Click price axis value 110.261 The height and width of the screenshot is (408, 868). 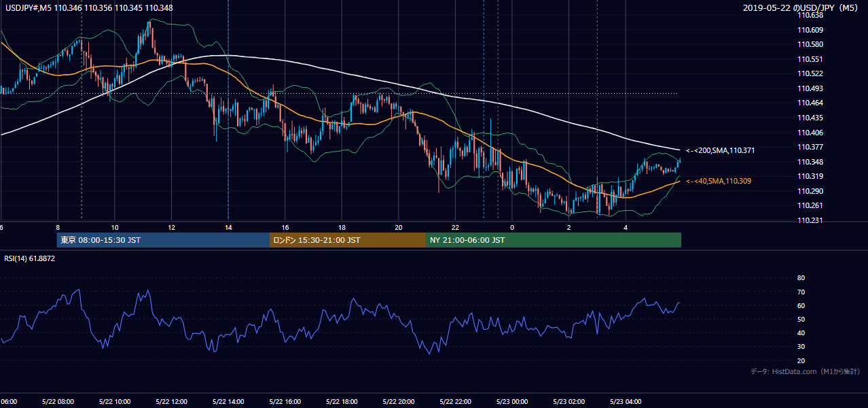(x=811, y=205)
